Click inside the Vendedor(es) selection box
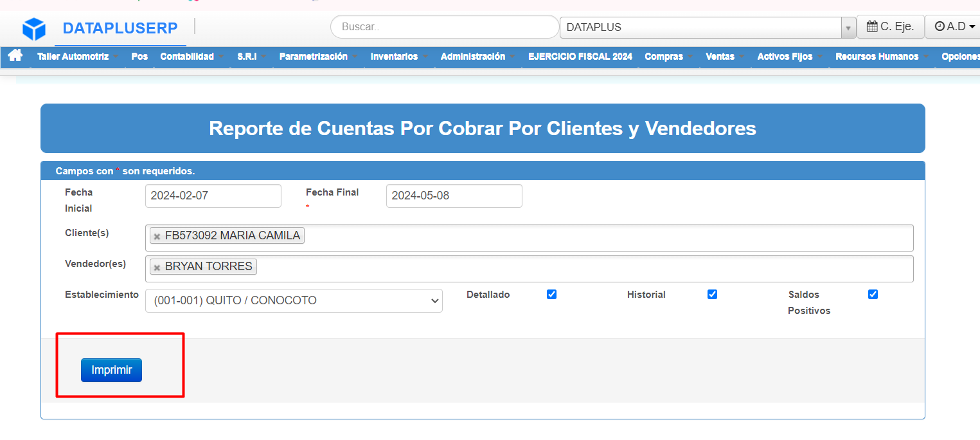980x440 pixels. [x=530, y=269]
